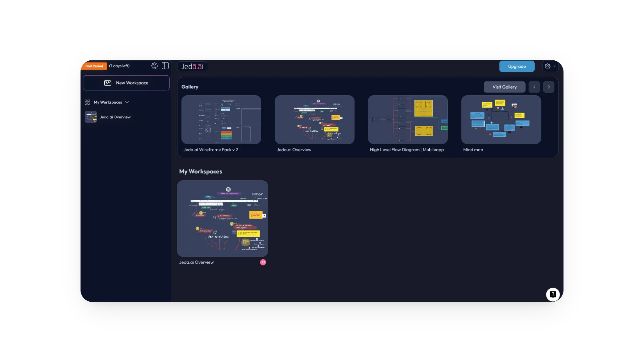Open settings gear dropdown
Image resolution: width=644 pixels, height=362 pixels.
[x=550, y=66]
